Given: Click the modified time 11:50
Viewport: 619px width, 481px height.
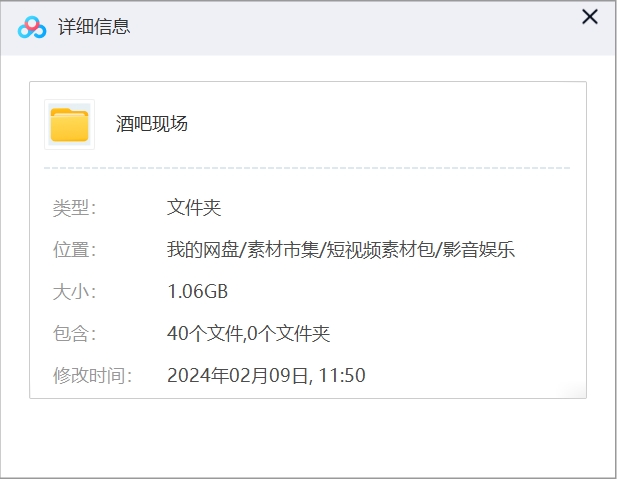Looking at the screenshot, I should click(x=343, y=376).
